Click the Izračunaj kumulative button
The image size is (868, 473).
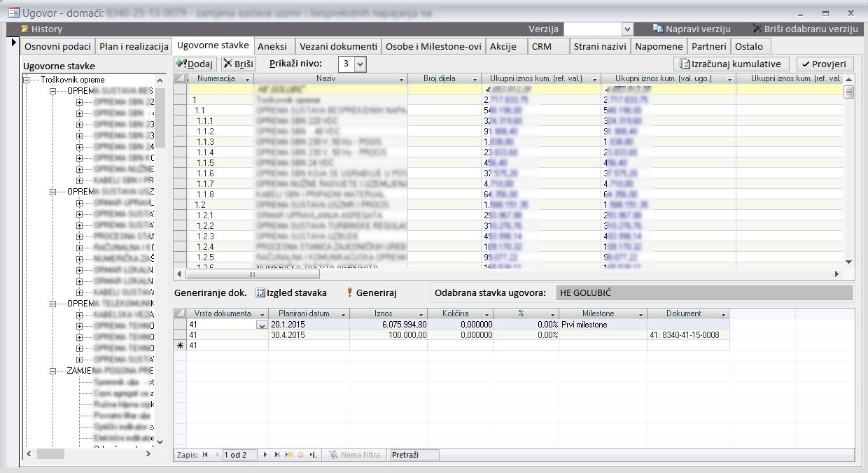coord(731,64)
